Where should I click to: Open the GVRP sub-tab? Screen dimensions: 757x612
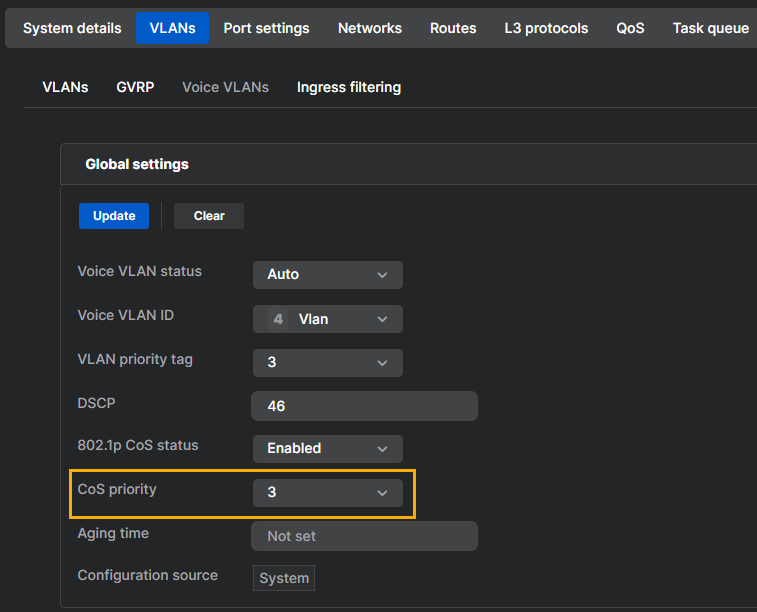click(x=135, y=87)
